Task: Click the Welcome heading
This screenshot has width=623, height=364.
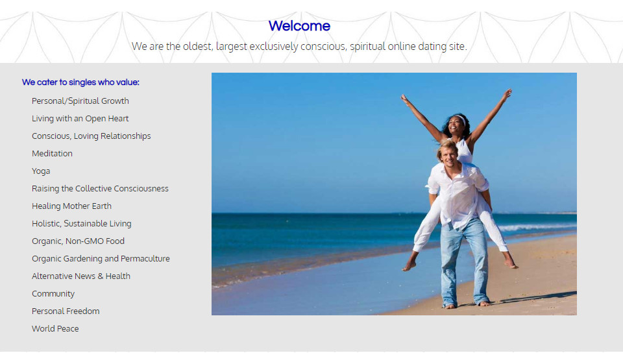Action: point(299,26)
